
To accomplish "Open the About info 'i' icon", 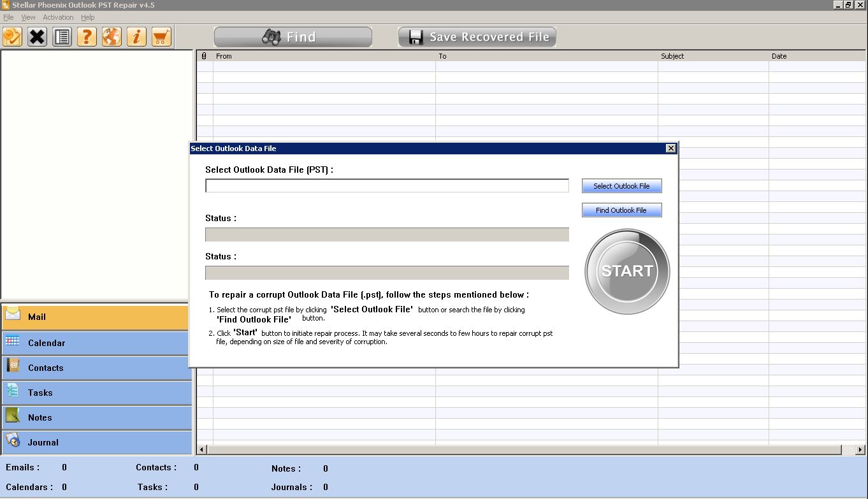I will [136, 37].
